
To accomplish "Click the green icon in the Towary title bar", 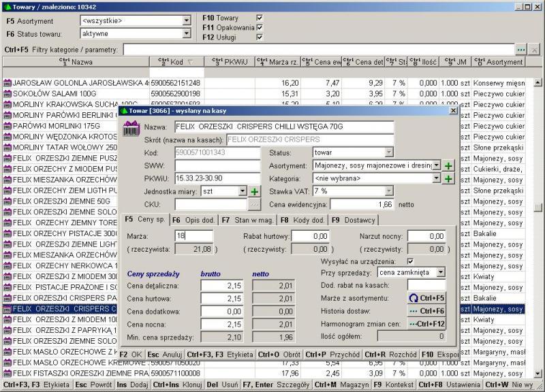I will point(7,7).
